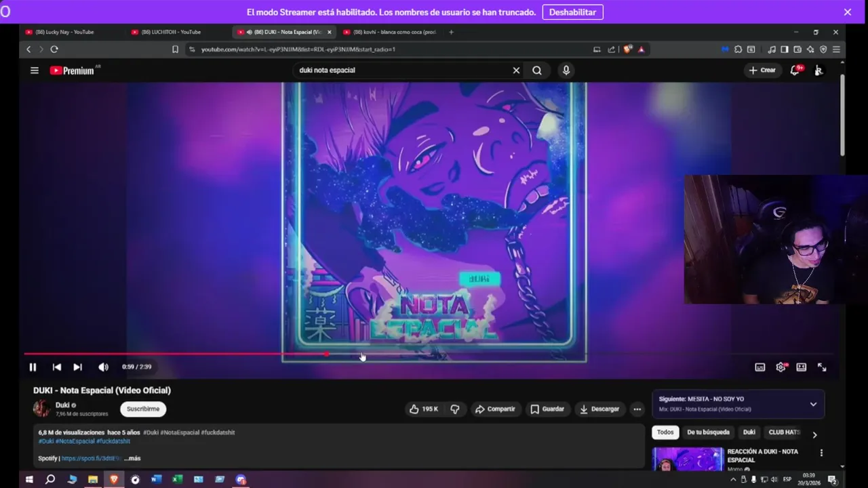
Task: Open YouTube notifications bell
Action: pyautogui.click(x=795, y=70)
